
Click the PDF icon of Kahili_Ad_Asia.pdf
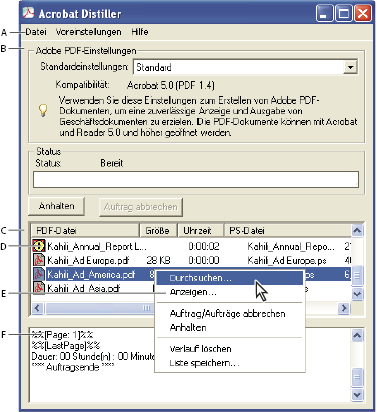(39, 288)
